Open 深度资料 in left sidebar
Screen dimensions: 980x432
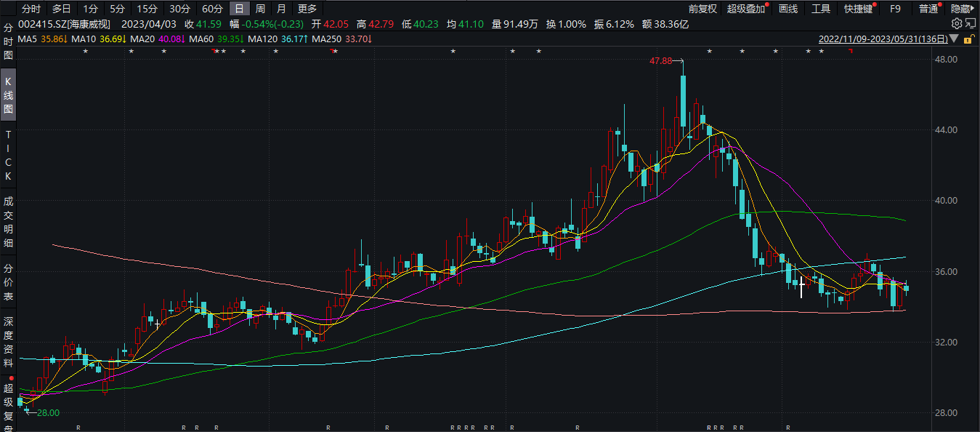(x=9, y=342)
